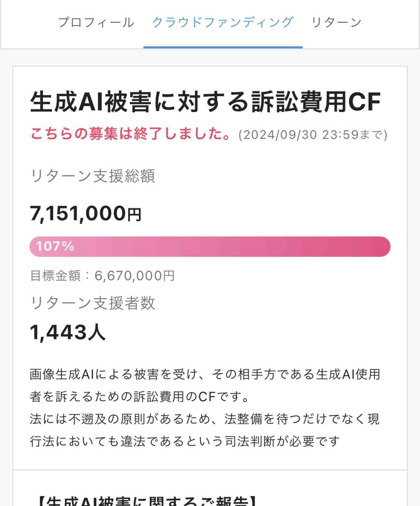Switch to the クラウドファンディング tab
420x506 pixels.
pyautogui.click(x=223, y=22)
